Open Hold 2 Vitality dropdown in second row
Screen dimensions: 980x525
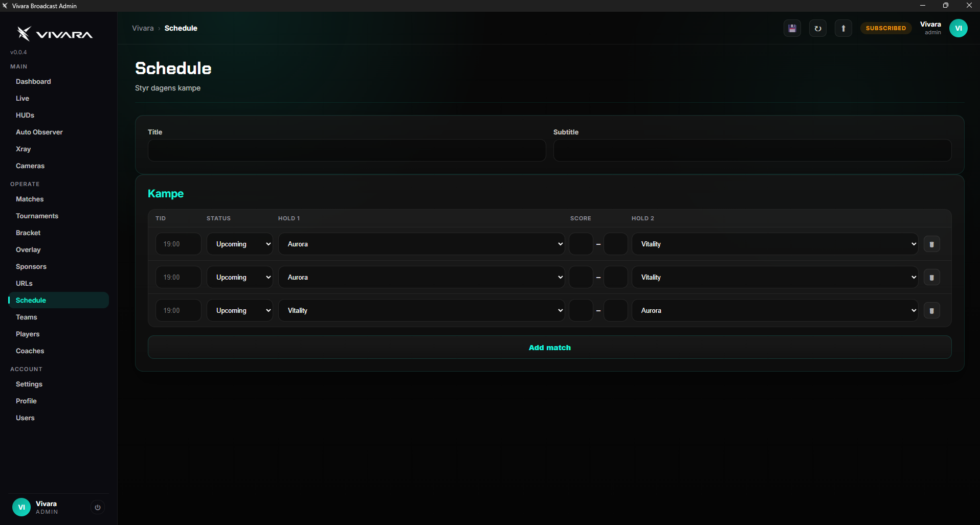point(775,277)
